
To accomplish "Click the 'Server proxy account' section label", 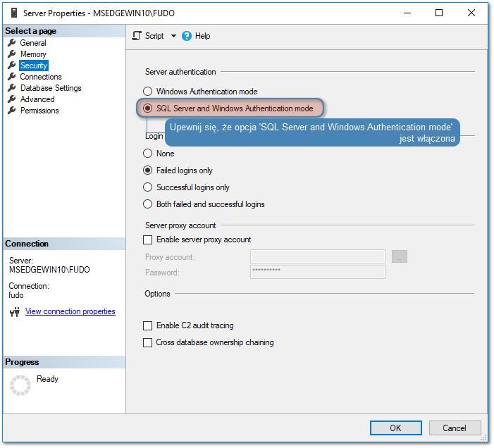I will pos(180,225).
